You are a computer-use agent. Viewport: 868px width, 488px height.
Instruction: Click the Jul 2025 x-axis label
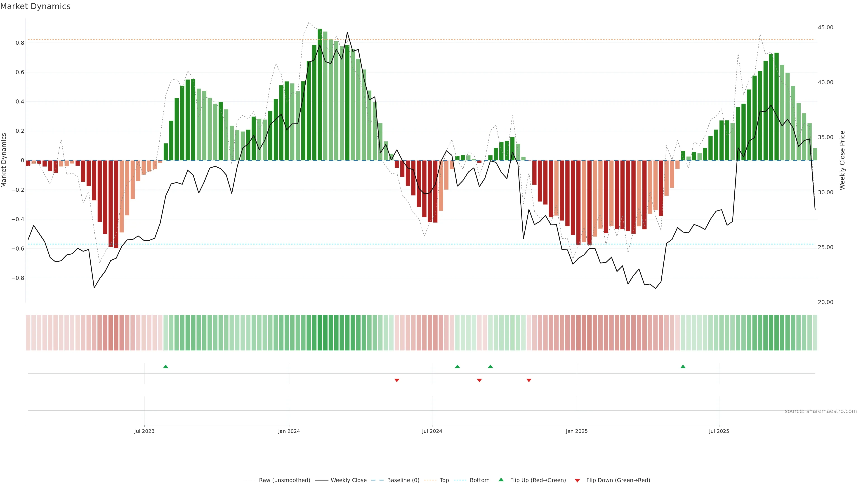click(719, 431)
